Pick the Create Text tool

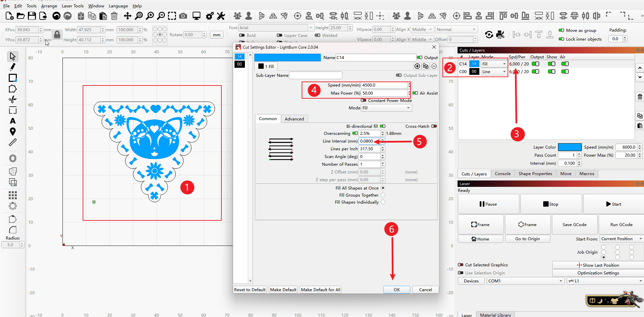[x=12, y=121]
